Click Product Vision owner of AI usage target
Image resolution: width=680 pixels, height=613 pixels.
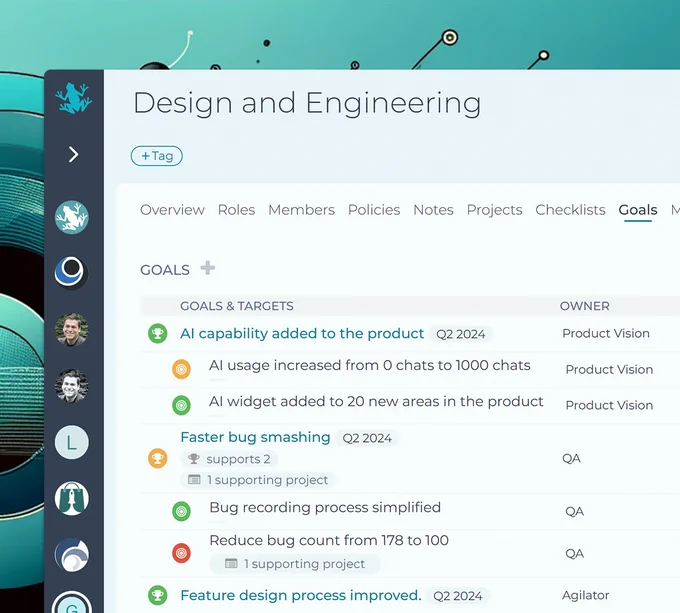(609, 369)
